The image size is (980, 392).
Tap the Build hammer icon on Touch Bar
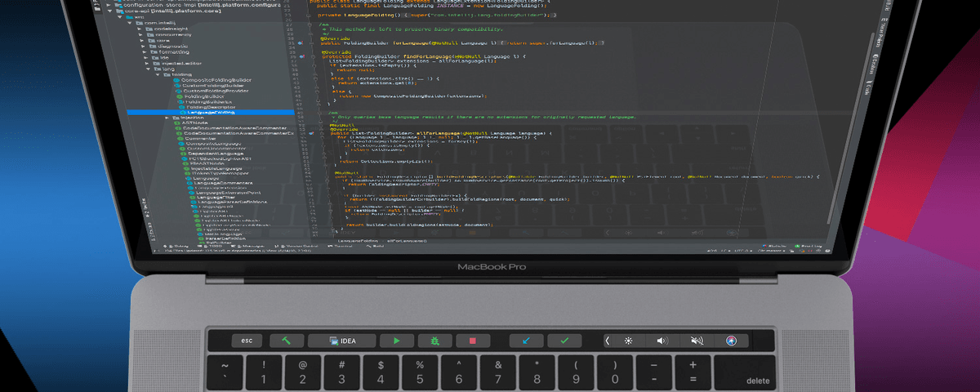287,341
